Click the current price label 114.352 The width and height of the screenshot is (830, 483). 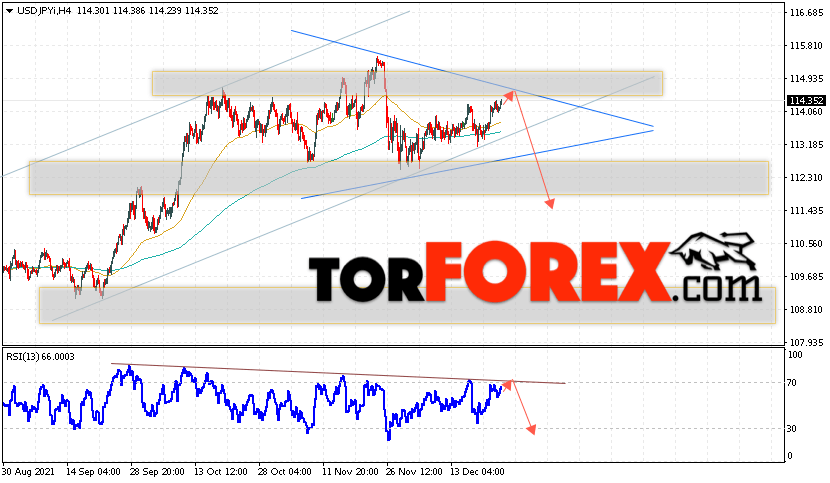806,101
